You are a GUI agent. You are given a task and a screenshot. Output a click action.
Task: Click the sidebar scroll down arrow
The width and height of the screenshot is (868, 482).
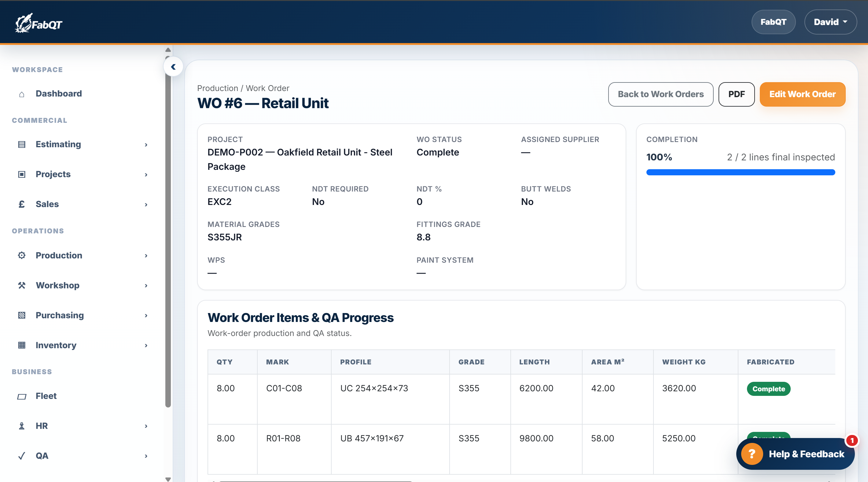point(168,479)
